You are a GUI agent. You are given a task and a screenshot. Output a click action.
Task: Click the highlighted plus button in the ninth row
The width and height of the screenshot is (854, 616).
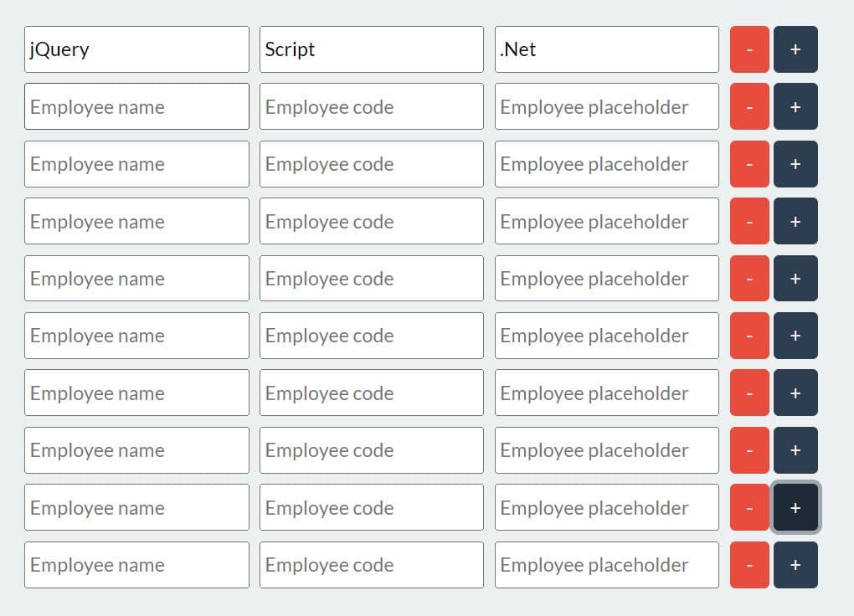tap(795, 508)
